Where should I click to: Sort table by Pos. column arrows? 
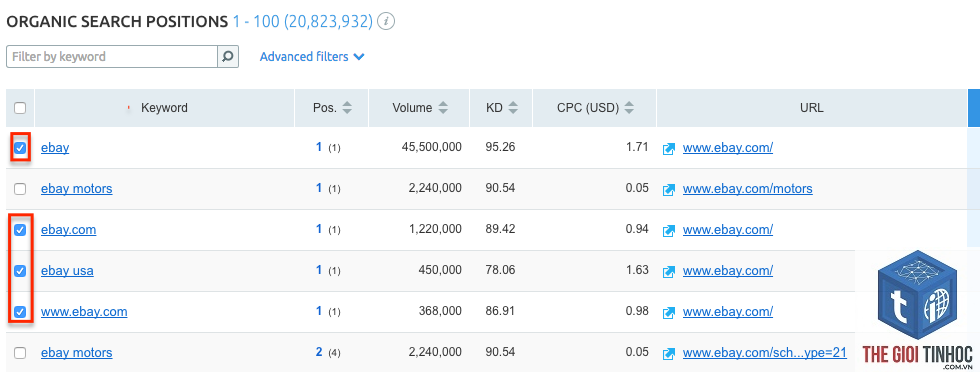click(347, 108)
